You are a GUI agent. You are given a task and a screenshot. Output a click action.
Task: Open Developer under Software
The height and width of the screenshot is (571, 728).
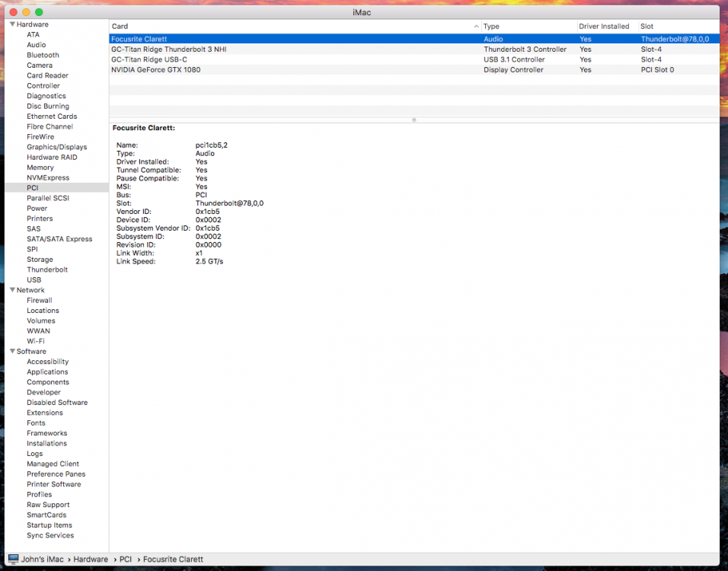click(x=43, y=392)
